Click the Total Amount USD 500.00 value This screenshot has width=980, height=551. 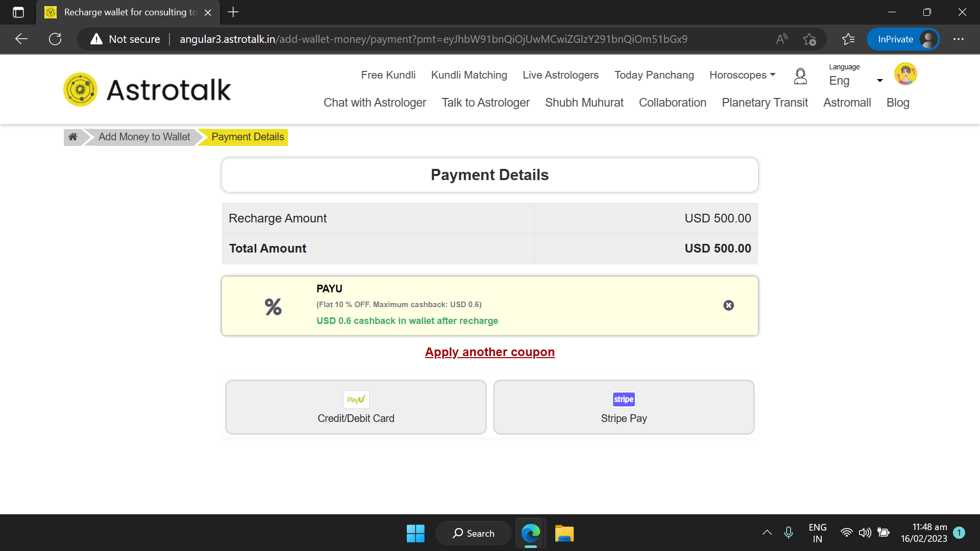[x=718, y=248]
